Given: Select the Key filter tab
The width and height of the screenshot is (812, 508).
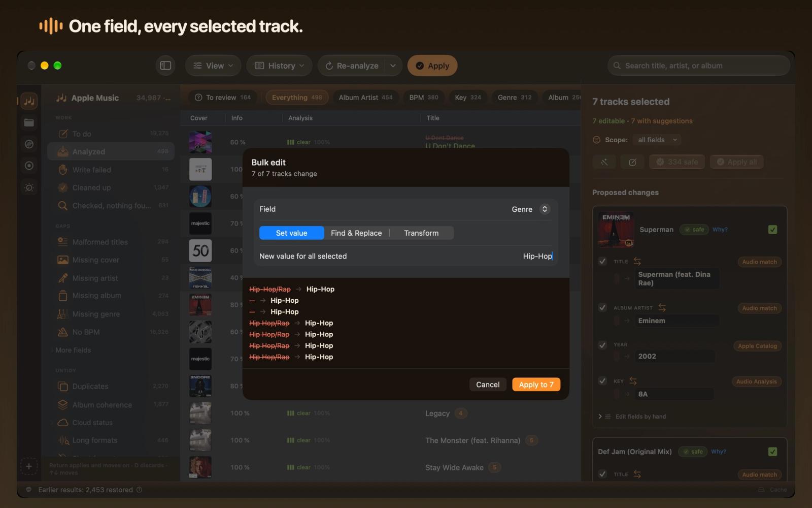Looking at the screenshot, I should [x=468, y=98].
